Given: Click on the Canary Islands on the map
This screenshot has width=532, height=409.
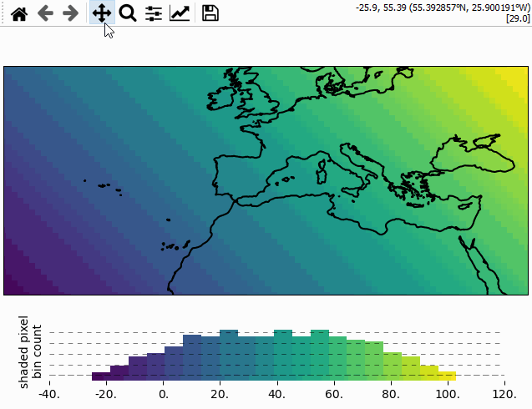Looking at the screenshot, I should pos(175,245).
